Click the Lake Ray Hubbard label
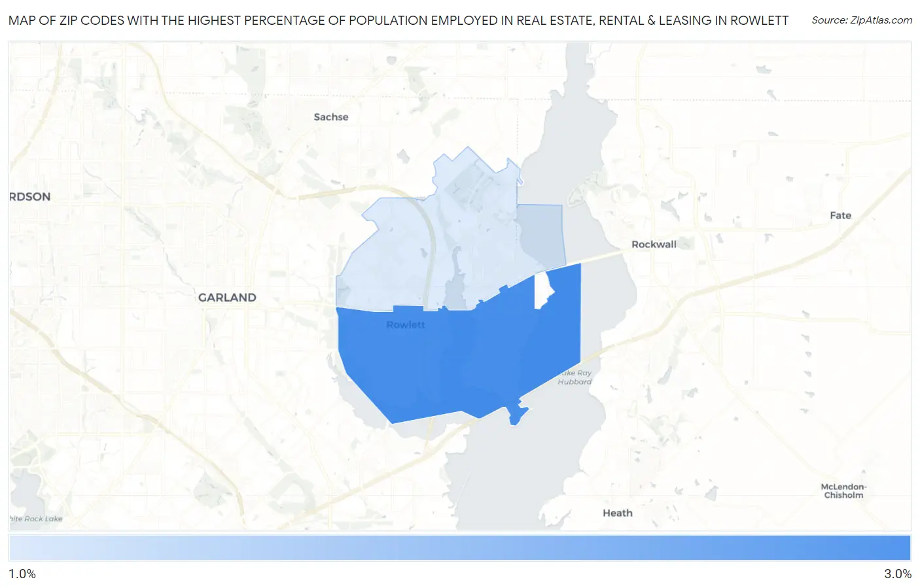 point(575,377)
